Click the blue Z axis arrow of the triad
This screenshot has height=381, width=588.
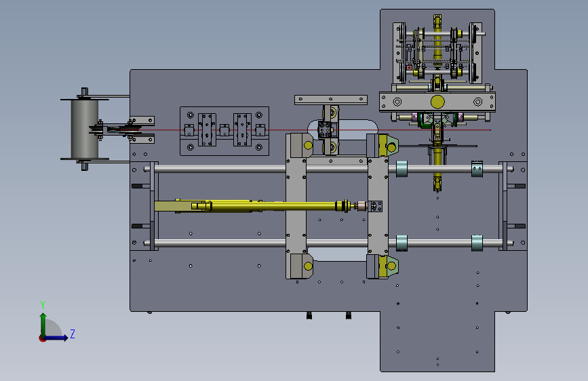[x=56, y=338]
